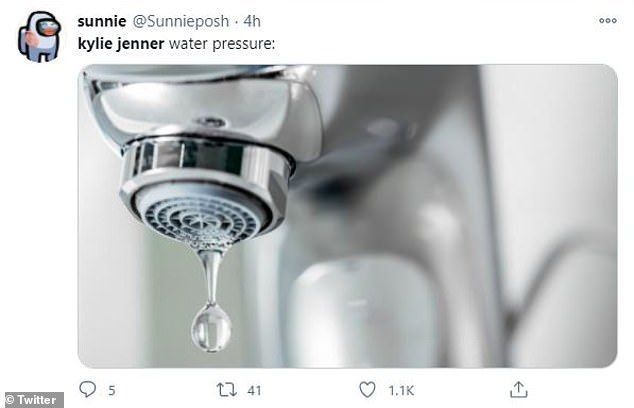Open the three-dot more options menu

click(x=607, y=21)
